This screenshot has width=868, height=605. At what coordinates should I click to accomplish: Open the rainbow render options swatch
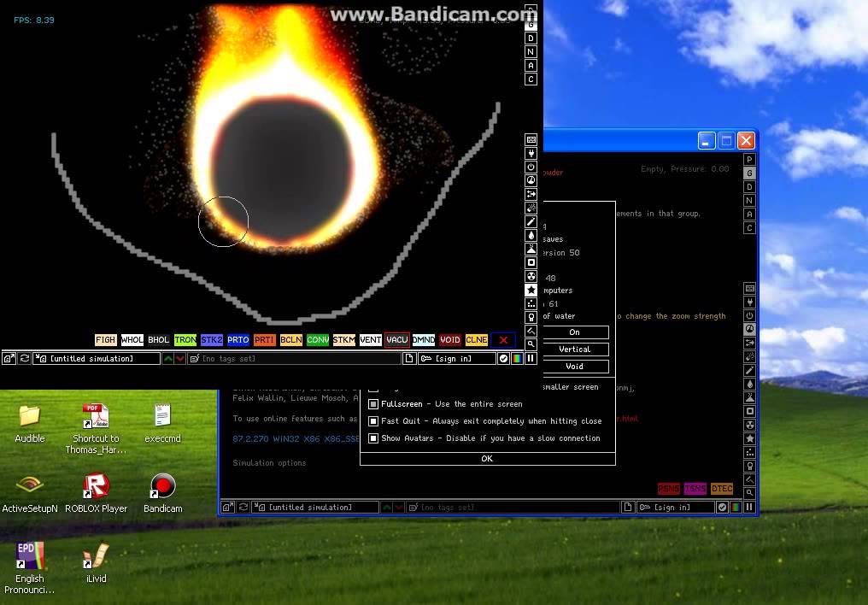tap(517, 359)
